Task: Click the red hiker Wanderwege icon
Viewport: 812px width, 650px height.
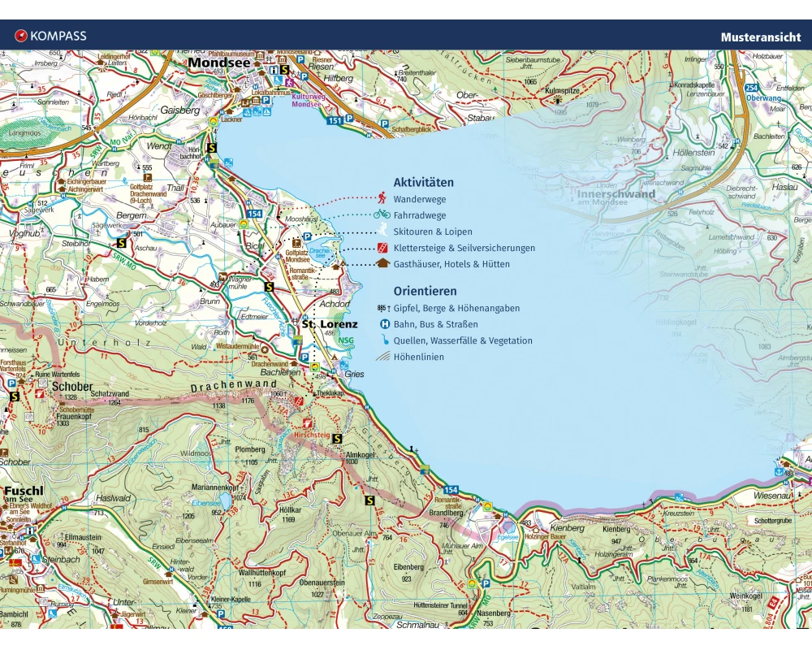Action: coord(382,198)
